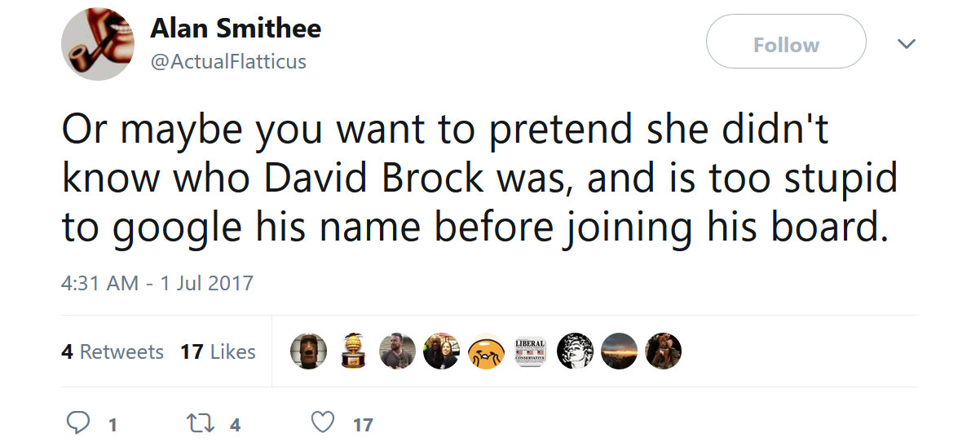Open the Liberal Conservative flag avatar
Image resolution: width=980 pixels, height=442 pixels.
tap(530, 351)
